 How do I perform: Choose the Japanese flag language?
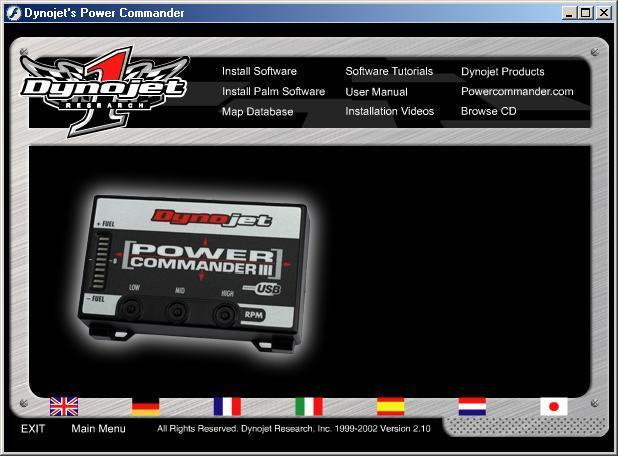[x=554, y=406]
